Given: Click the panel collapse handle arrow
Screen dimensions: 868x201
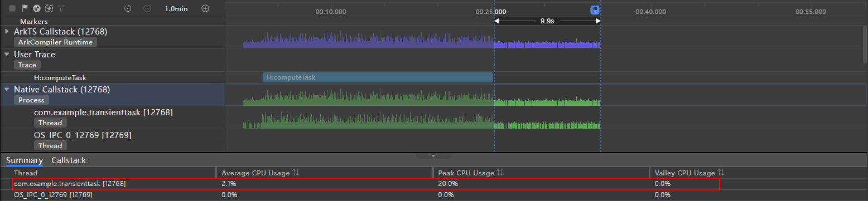Looking at the screenshot, I should 433,155.
